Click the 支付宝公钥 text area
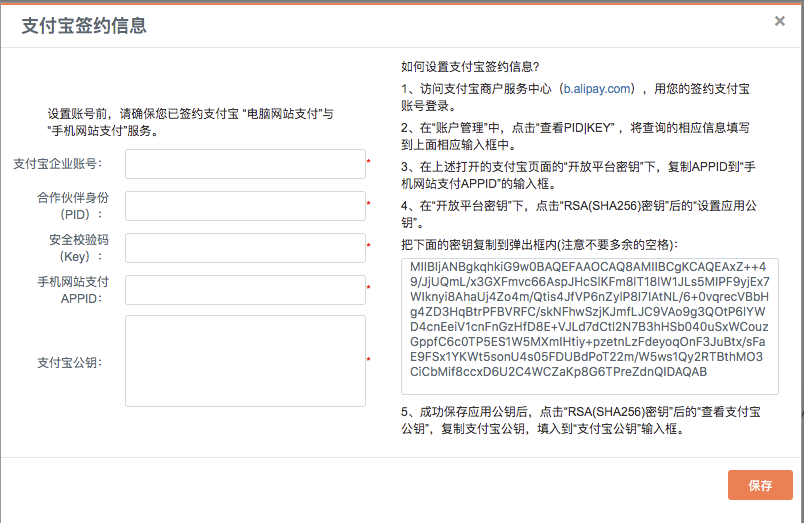 (x=245, y=361)
